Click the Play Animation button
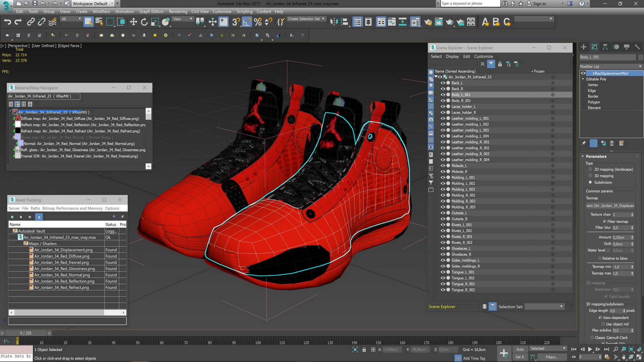 point(590,349)
